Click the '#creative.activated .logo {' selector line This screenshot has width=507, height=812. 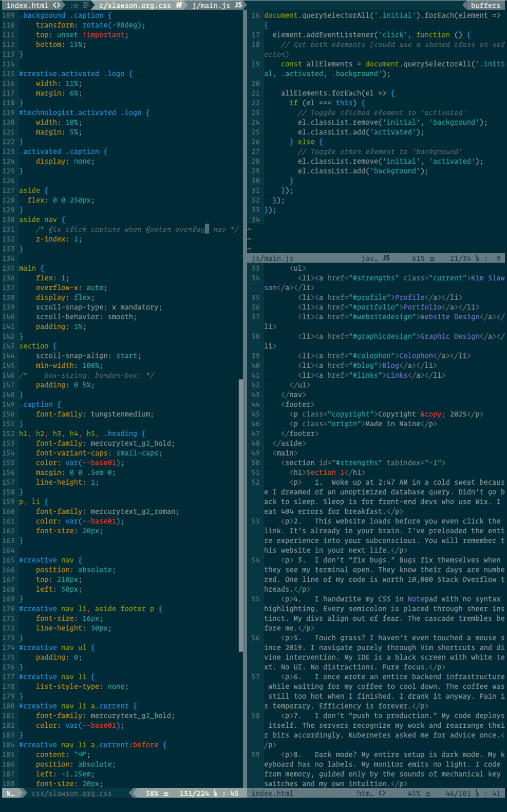coord(76,74)
